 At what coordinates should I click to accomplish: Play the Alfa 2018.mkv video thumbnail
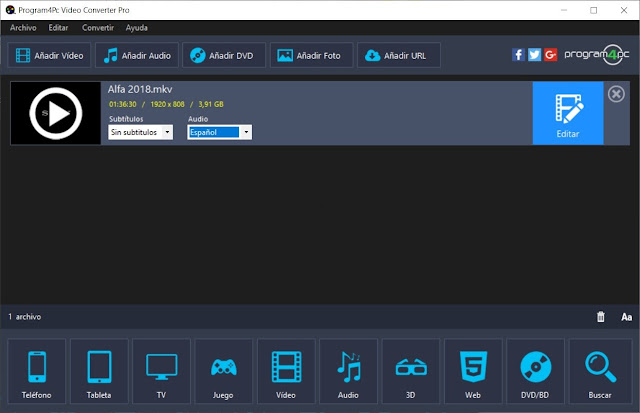(x=56, y=113)
